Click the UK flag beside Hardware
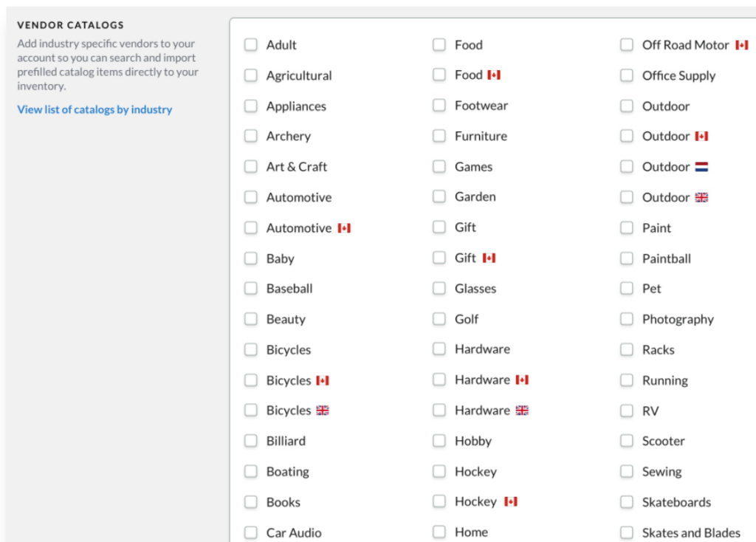 pos(522,410)
